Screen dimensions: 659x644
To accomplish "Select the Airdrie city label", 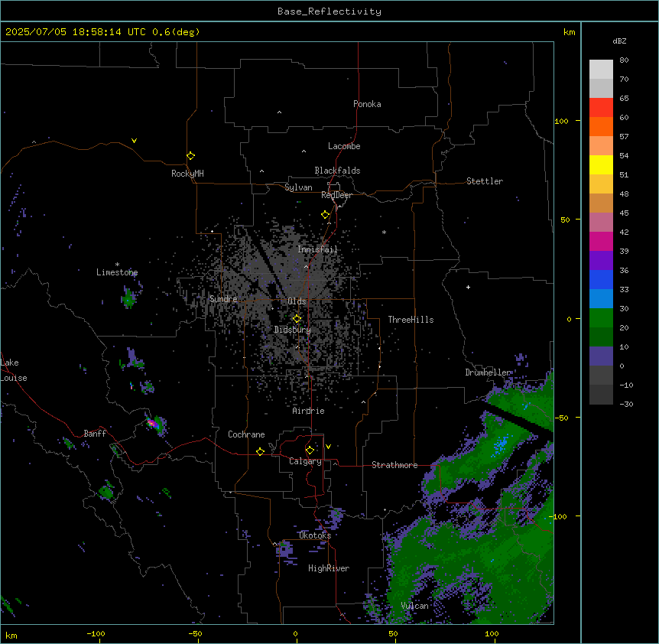I will coord(308,411).
